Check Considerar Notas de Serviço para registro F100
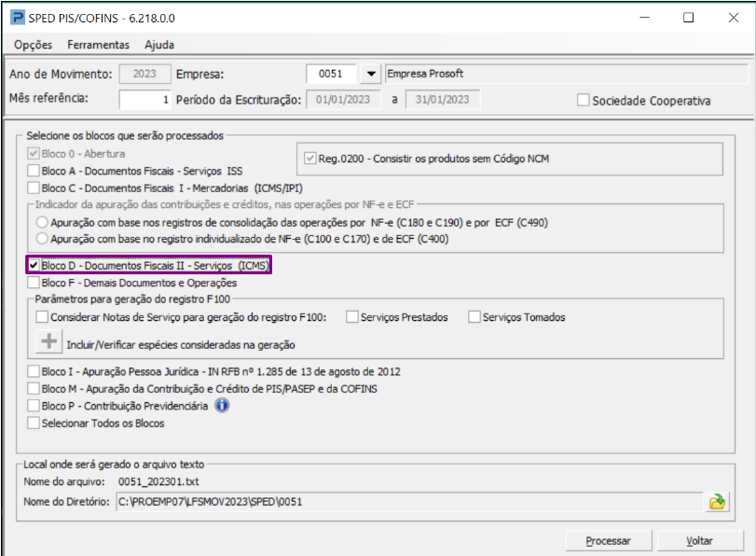 pos(42,317)
